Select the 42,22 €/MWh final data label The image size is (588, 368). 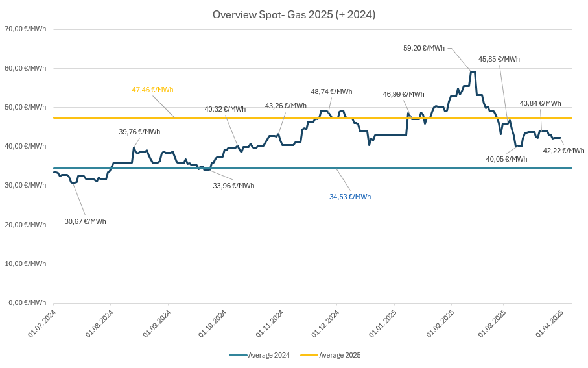tap(563, 151)
